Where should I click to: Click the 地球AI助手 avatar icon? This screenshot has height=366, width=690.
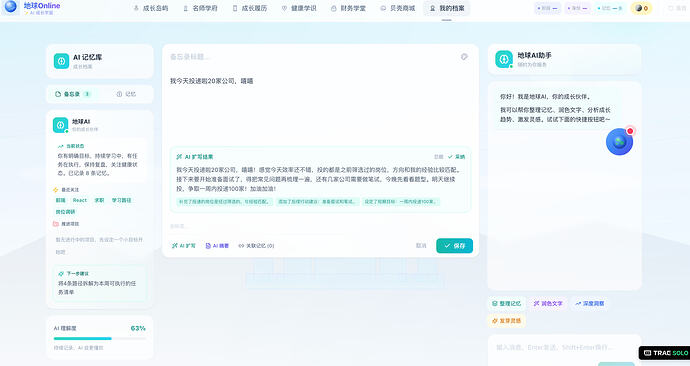pos(504,59)
